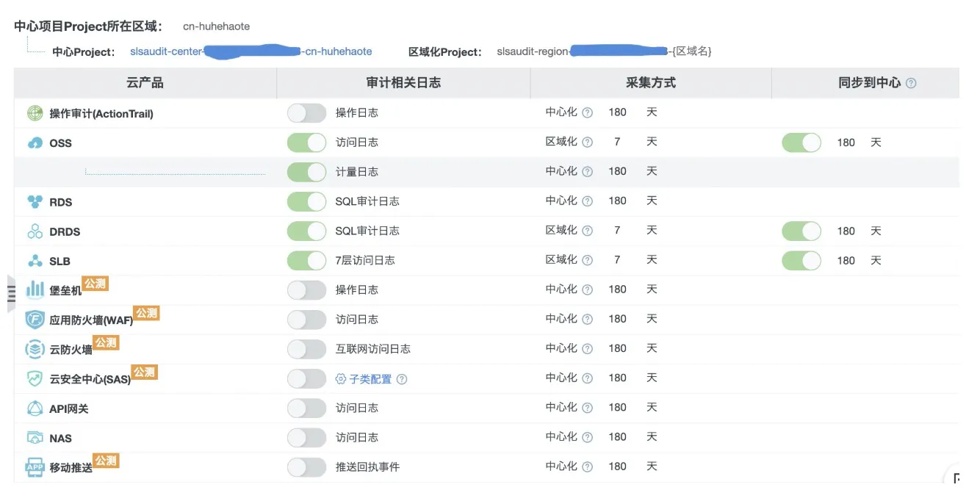
Task: Click the 应用防火墙(WAF) shield icon
Action: click(x=35, y=320)
